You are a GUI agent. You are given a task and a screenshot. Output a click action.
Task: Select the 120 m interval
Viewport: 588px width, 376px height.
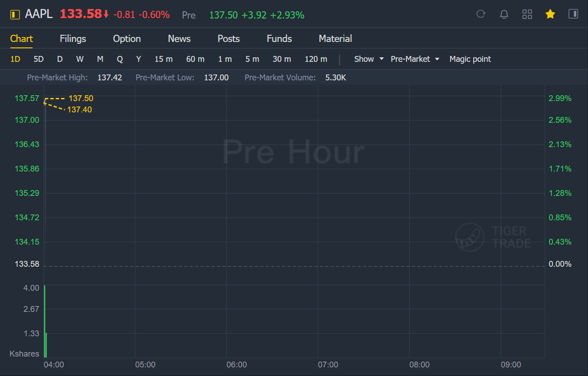pyautogui.click(x=316, y=59)
